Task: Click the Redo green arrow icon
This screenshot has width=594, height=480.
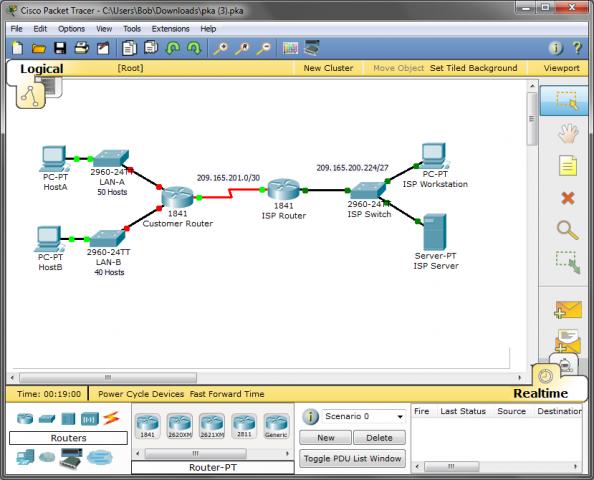Action: click(x=194, y=48)
